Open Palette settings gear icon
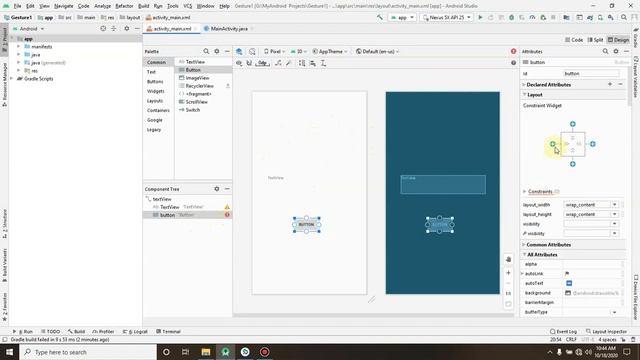This screenshot has height=360, width=640. [217, 51]
